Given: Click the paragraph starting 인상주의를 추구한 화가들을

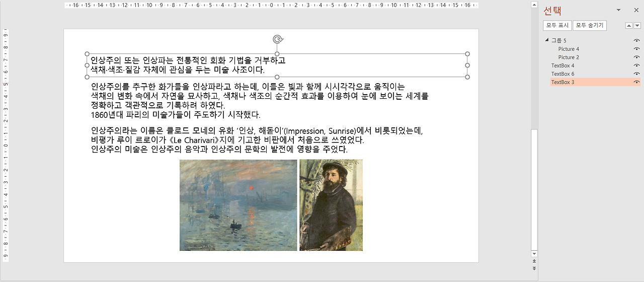Looking at the screenshot, I should pos(260,100).
